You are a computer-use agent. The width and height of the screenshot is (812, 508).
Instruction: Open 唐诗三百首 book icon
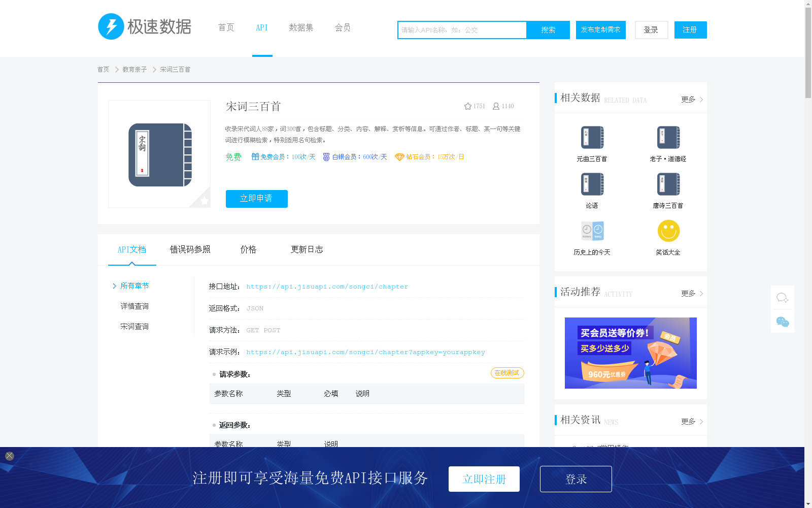coord(668,184)
